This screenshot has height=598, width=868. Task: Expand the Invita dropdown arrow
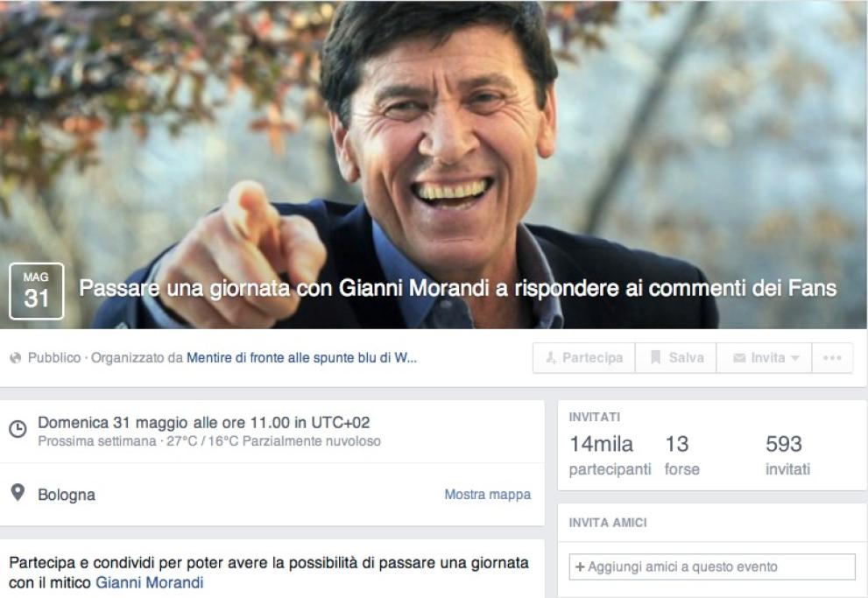click(x=795, y=358)
